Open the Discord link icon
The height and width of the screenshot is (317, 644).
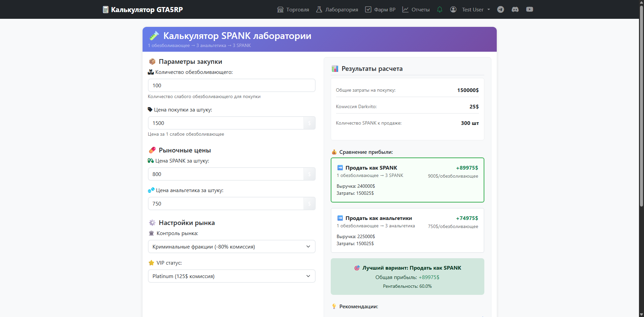click(515, 9)
